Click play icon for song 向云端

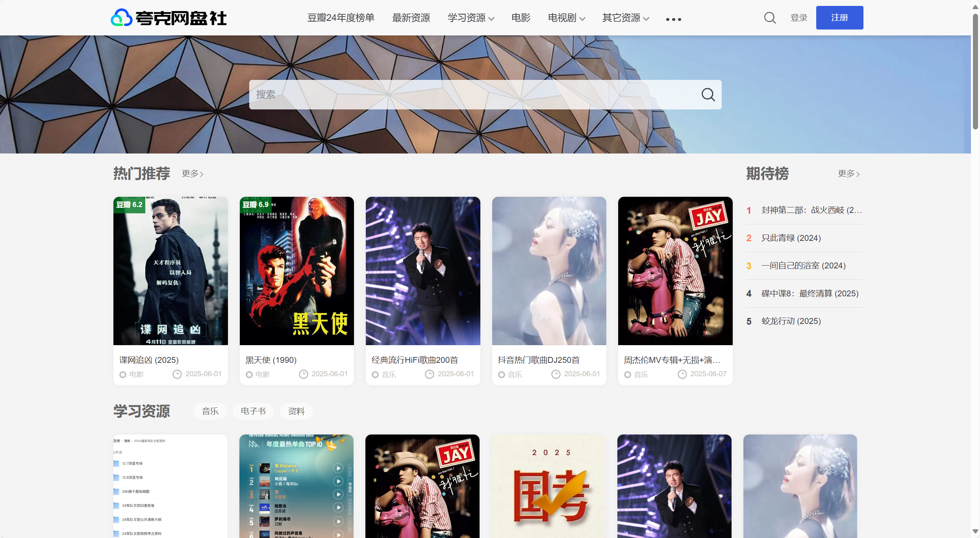(338, 481)
